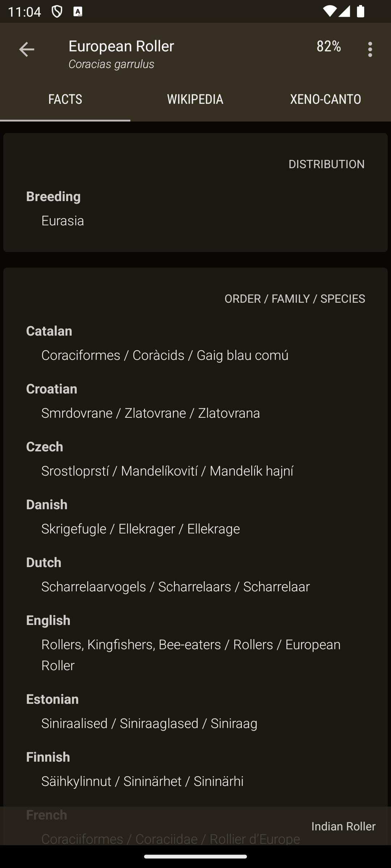Tap the 82% confidence value
391x868 pixels.
coord(329,46)
